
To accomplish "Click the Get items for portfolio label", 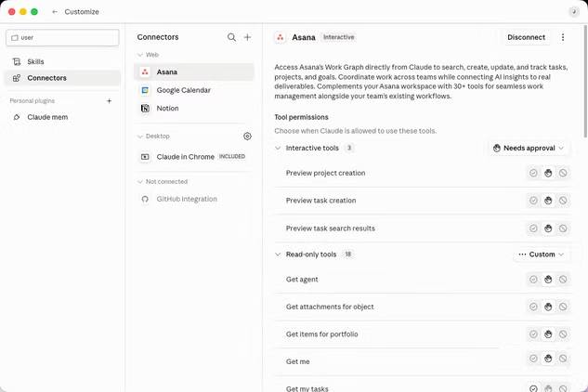I will click(321, 333).
